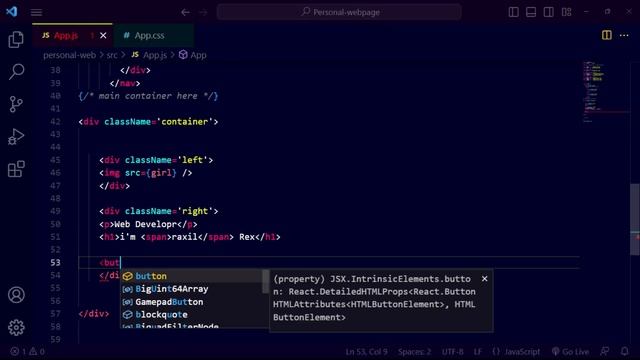Select the blockquote suggestion

tap(192, 315)
